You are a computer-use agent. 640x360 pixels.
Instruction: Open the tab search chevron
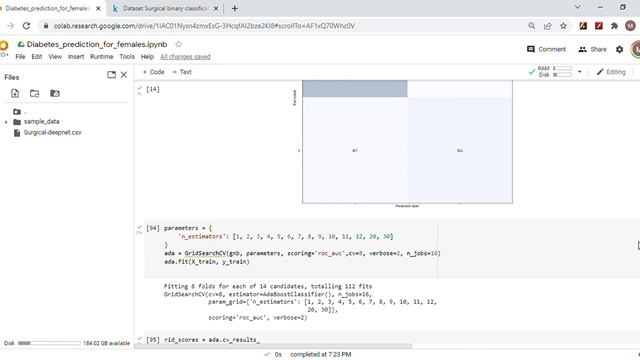click(x=578, y=7)
